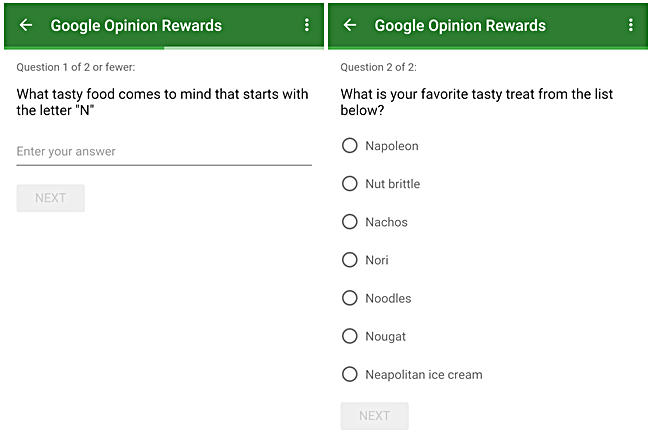Pick the Nori radio option
The image size is (653, 439).
(350, 260)
